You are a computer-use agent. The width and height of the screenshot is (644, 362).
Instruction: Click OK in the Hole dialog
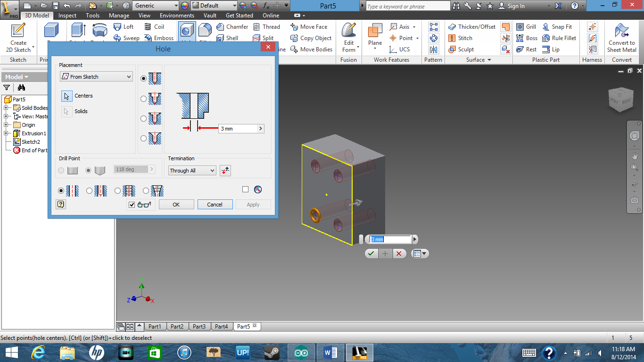176,204
